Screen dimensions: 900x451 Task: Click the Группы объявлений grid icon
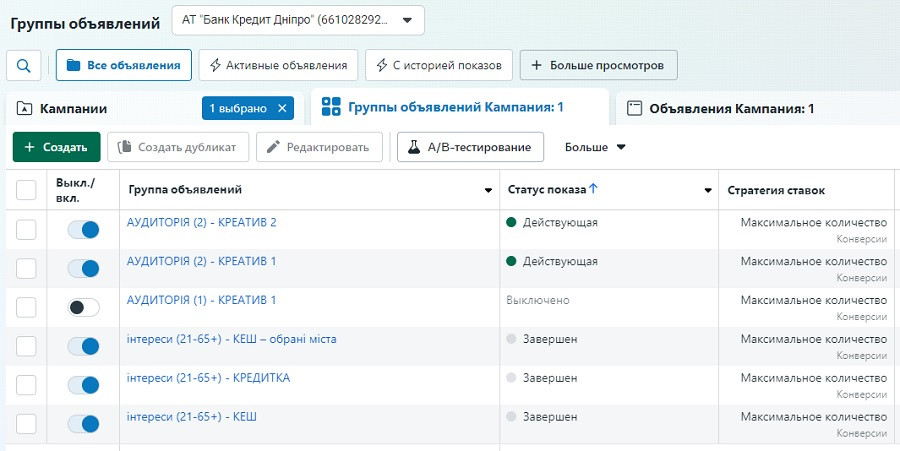pyautogui.click(x=331, y=106)
